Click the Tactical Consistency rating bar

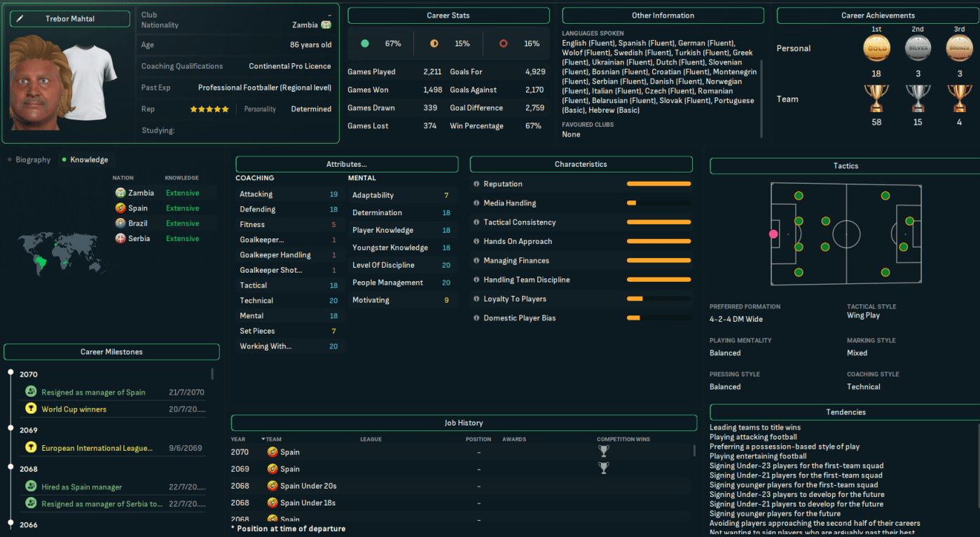(658, 222)
